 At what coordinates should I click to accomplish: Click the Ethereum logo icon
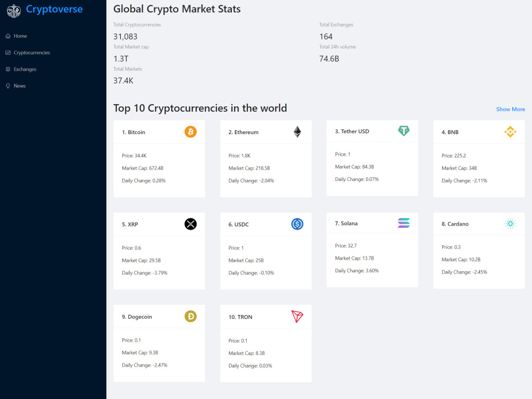tap(297, 131)
